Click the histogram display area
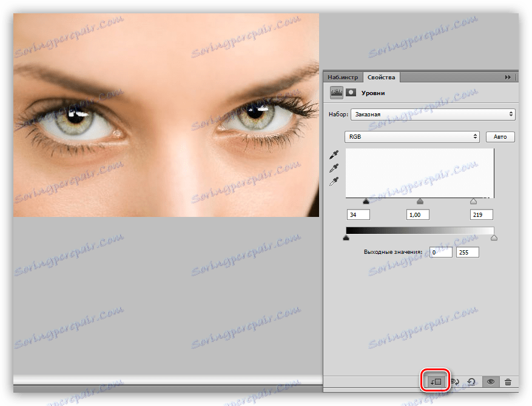 pyautogui.click(x=420, y=173)
